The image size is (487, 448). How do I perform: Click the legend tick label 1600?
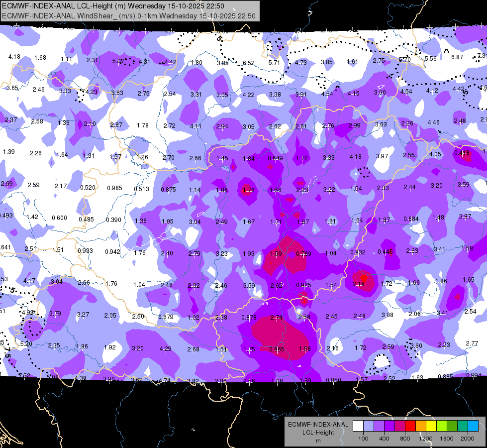[x=446, y=439]
